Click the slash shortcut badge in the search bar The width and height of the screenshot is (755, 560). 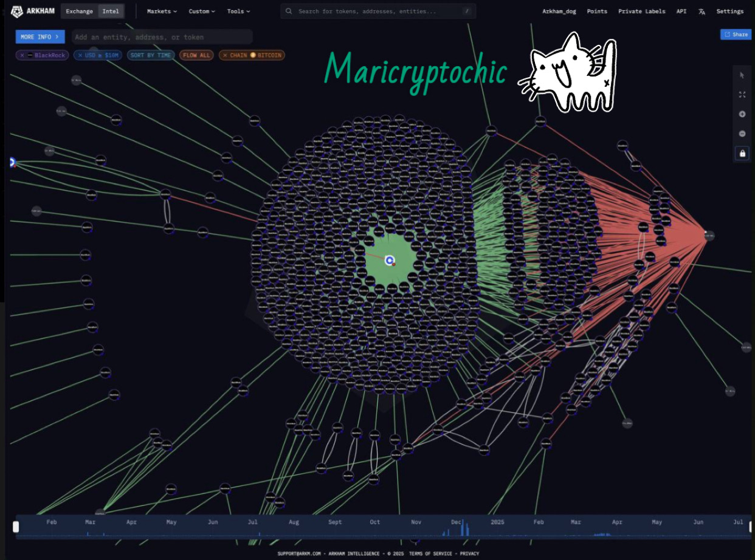(x=466, y=11)
